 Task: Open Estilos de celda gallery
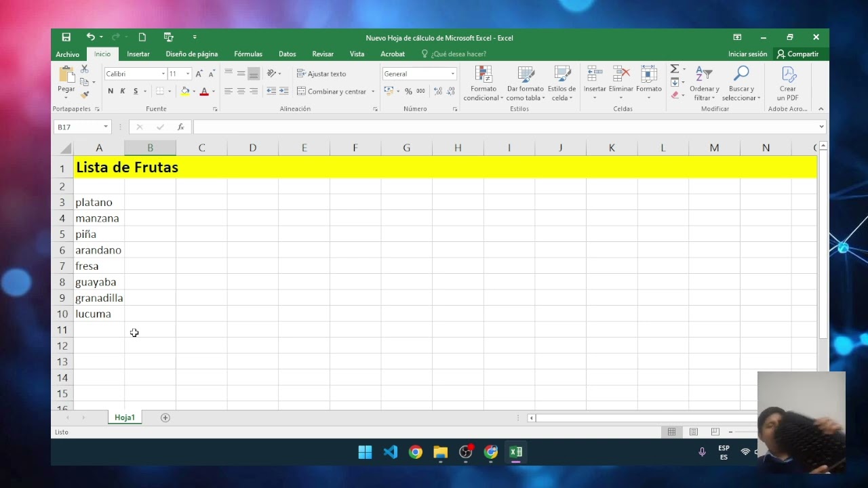561,84
